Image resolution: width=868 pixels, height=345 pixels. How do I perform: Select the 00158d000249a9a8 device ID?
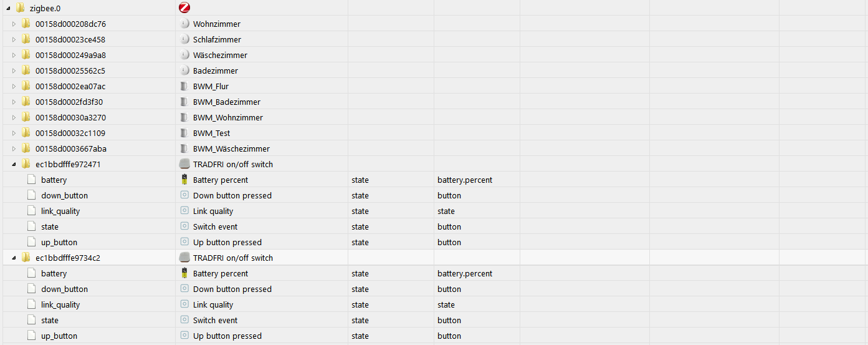(x=70, y=55)
